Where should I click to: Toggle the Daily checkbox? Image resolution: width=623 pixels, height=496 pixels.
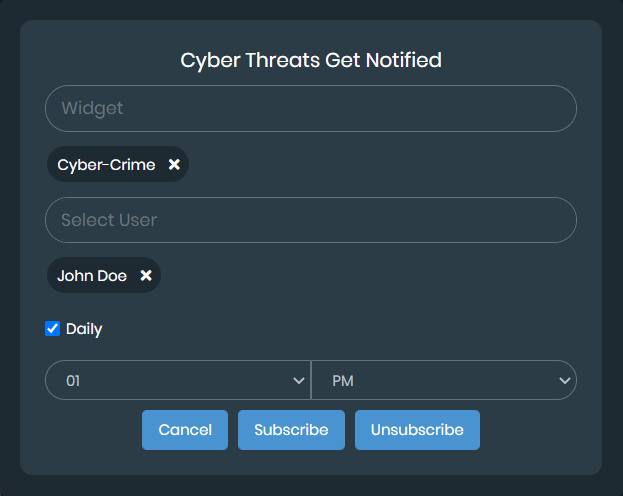(x=53, y=328)
